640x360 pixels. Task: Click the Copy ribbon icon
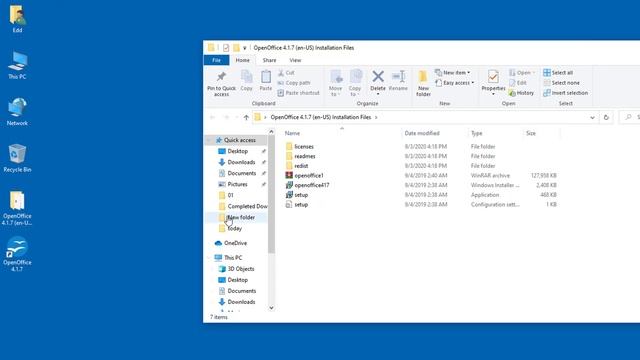coord(247,80)
